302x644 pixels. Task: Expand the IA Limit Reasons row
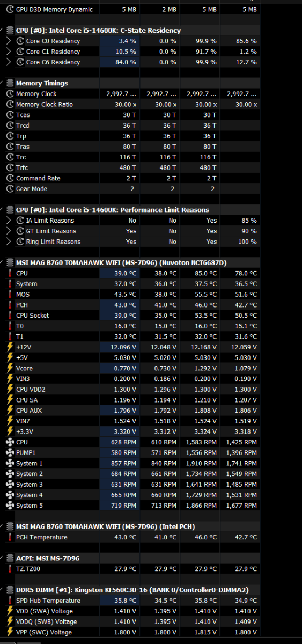point(9,221)
